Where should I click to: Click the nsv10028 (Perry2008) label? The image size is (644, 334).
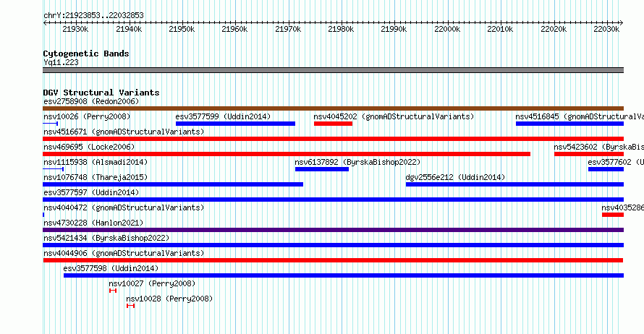coord(169,299)
